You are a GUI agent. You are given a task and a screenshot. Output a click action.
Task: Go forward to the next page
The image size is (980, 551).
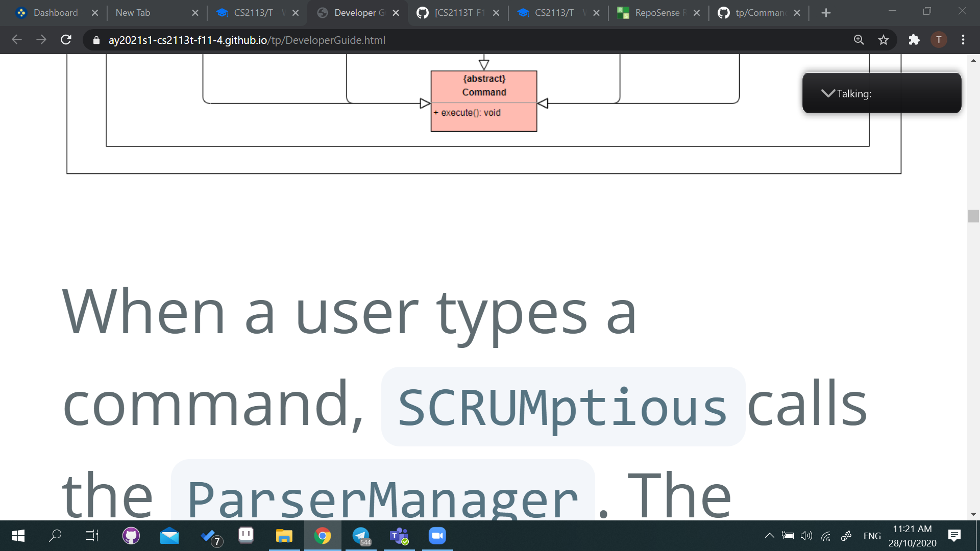tap(41, 40)
